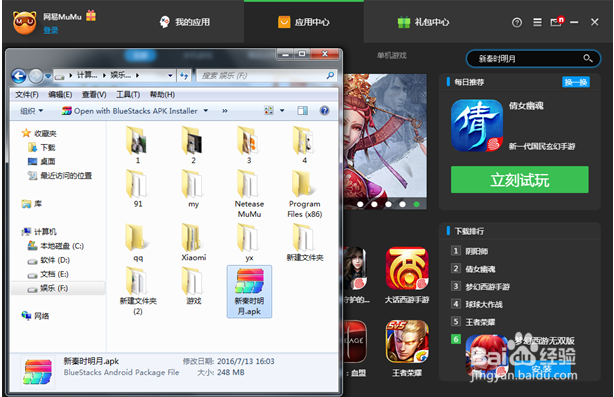Toggle the preview pane icon

(303, 110)
